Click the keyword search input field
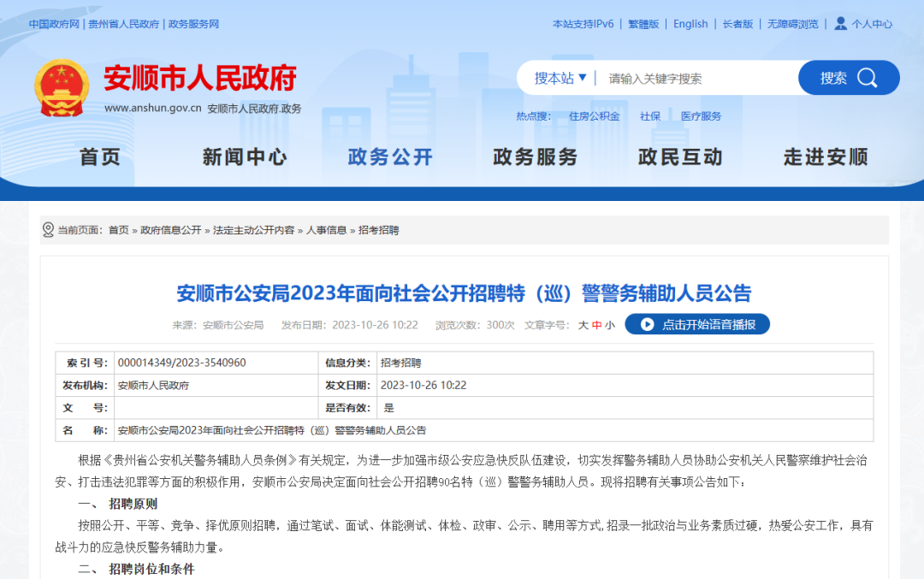The image size is (924, 579). (684, 77)
